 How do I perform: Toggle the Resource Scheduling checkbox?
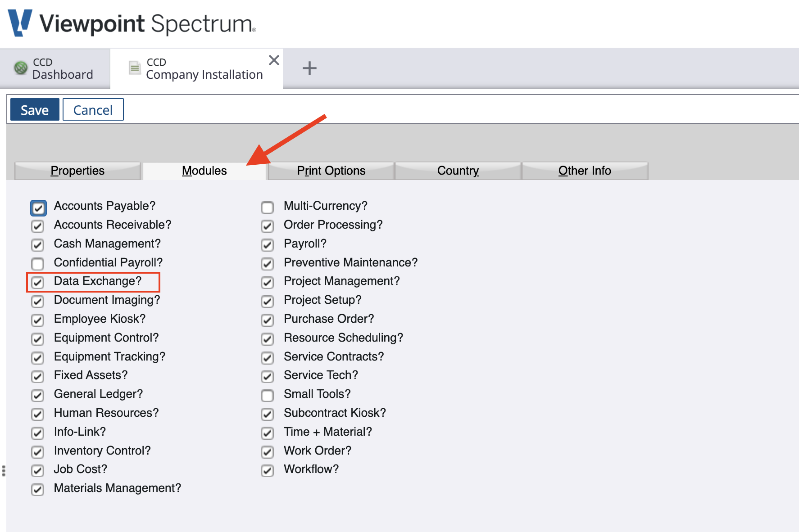[x=268, y=339]
